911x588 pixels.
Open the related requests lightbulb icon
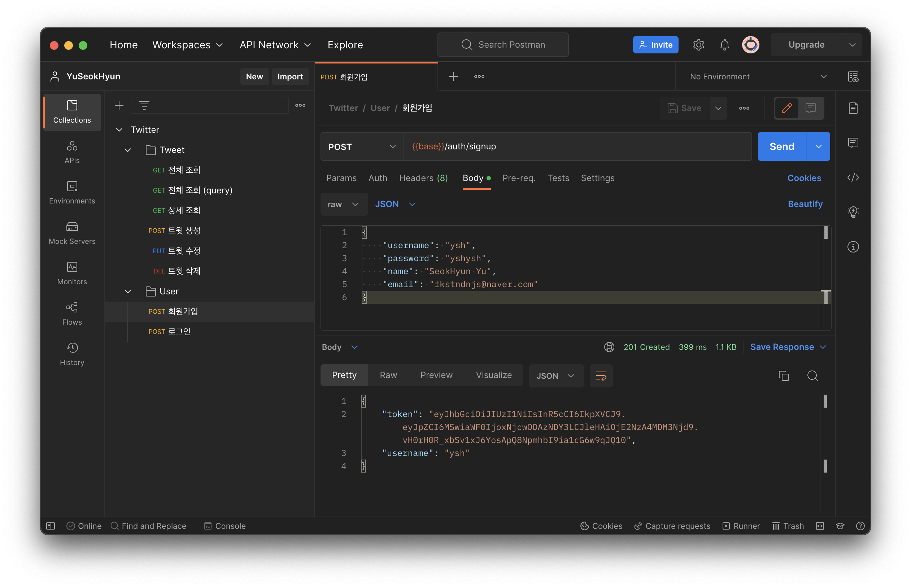(853, 212)
